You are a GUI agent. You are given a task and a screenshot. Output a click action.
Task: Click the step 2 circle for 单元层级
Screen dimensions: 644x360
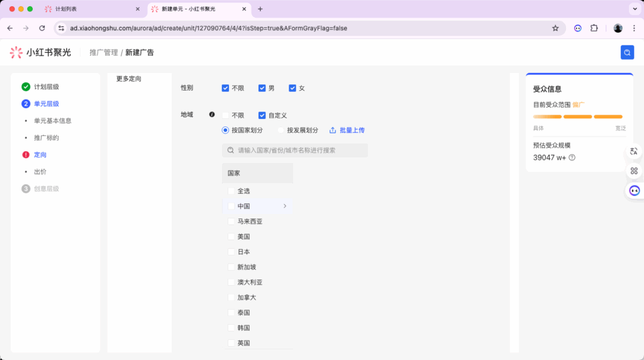pos(25,104)
